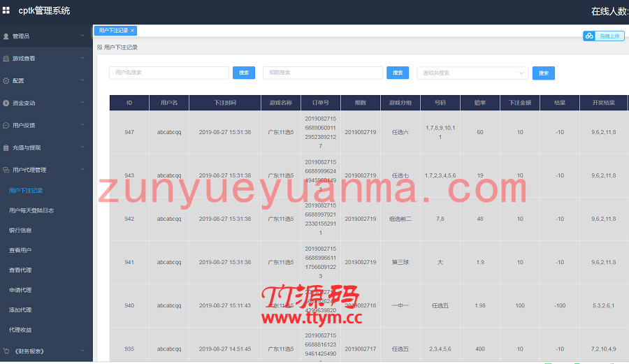Expand the 充值与提现 menu chevron
629x364 pixels.
(82, 147)
